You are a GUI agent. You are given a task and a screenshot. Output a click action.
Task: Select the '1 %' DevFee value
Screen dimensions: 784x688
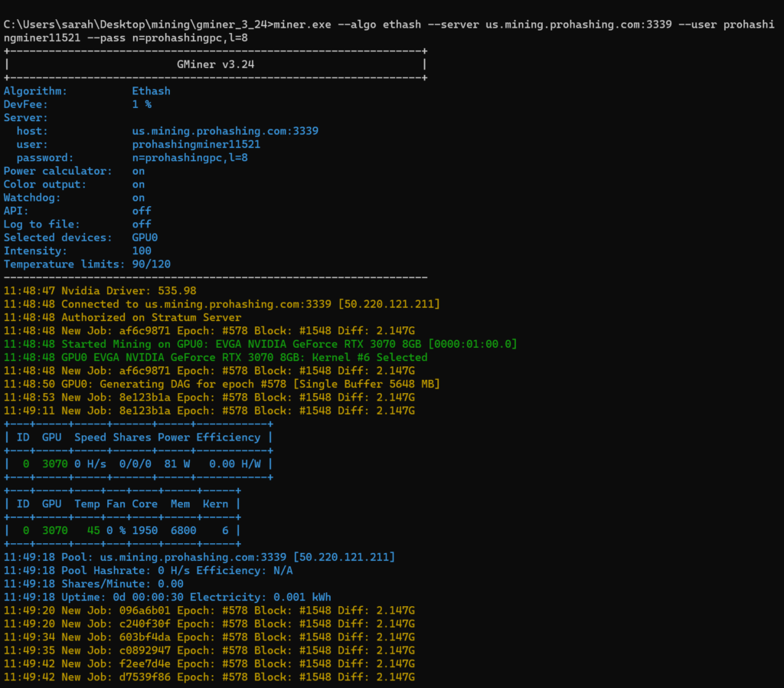142,104
